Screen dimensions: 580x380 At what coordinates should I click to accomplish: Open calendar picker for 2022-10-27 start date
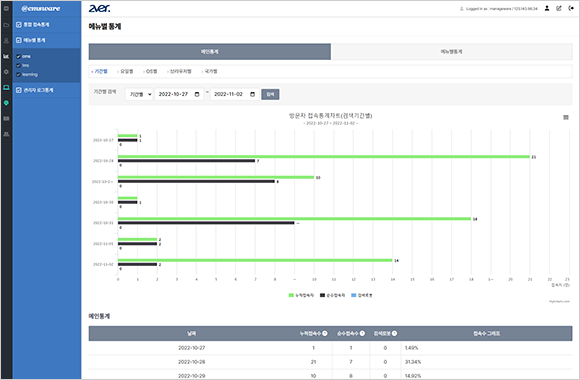[197, 94]
